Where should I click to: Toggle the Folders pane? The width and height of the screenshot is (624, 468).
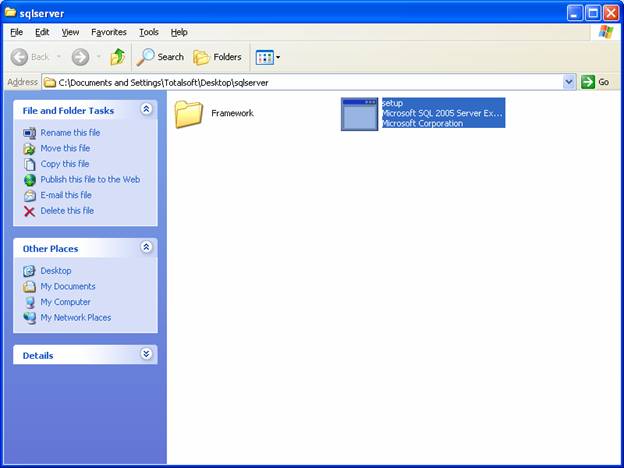click(217, 57)
